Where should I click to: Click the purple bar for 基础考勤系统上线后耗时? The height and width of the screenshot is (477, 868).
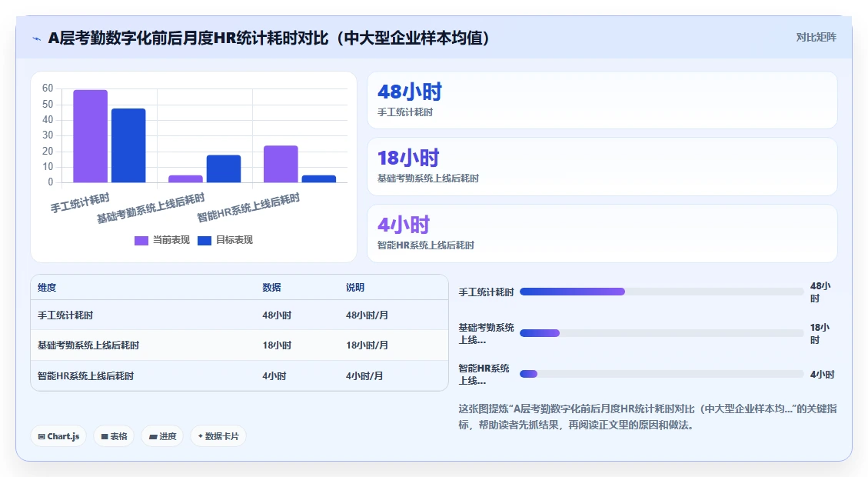pyautogui.click(x=185, y=179)
